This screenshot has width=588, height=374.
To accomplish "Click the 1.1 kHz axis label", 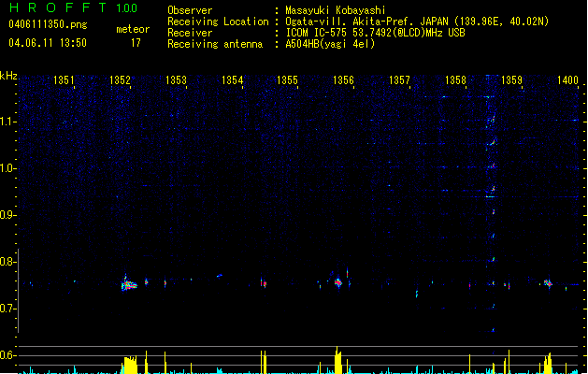I will pos(8,122).
